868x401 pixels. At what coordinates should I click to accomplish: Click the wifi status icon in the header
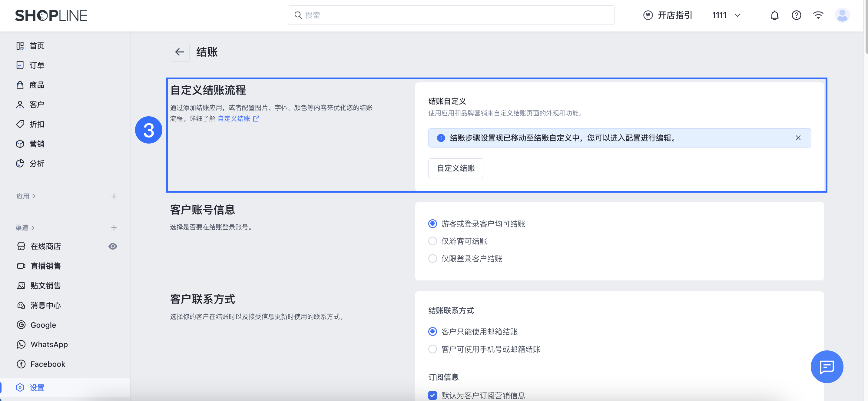(818, 15)
